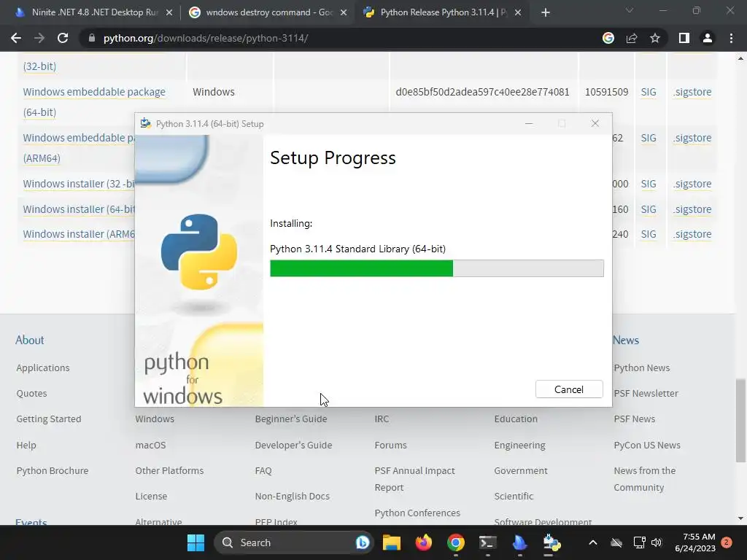Viewport: 747px width, 560px height.
Task: Open the clock showing 7:55 AM
Action: (695, 542)
